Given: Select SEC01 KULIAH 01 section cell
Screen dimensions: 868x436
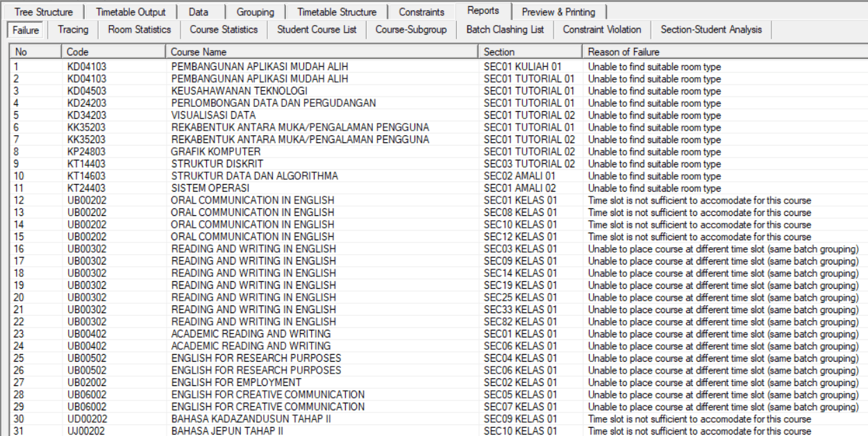Looking at the screenshot, I should (522, 67).
